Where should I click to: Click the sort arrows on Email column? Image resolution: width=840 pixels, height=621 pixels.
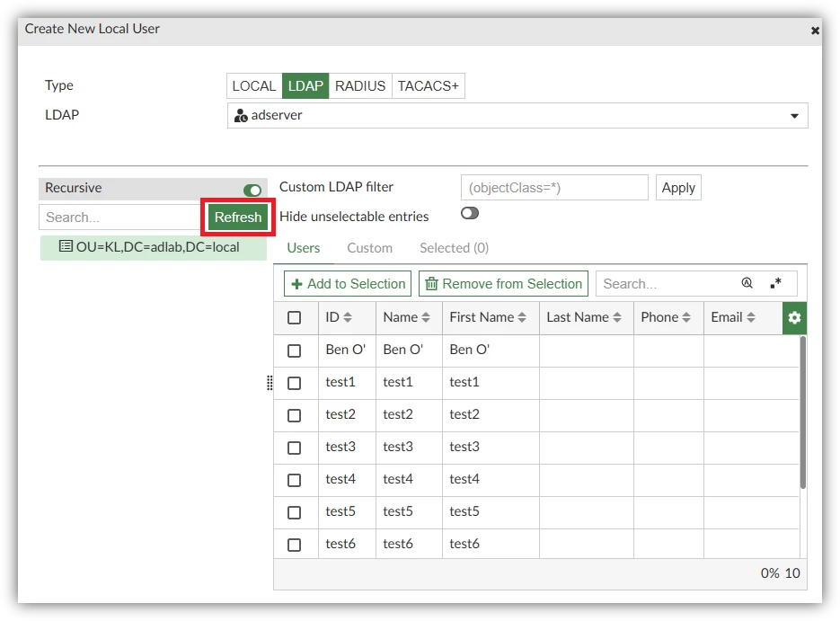(x=751, y=317)
